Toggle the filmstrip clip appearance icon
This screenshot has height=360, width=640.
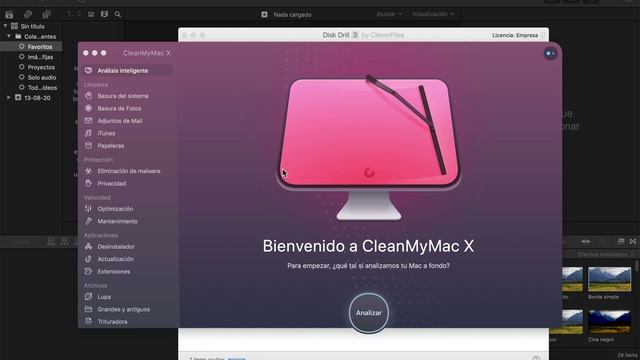click(x=104, y=14)
